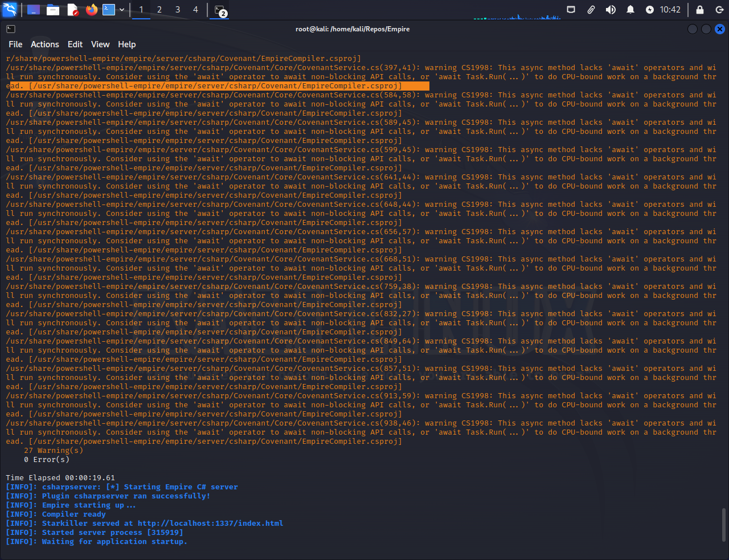Minimize the terminal window
729x560 pixels.
693,29
